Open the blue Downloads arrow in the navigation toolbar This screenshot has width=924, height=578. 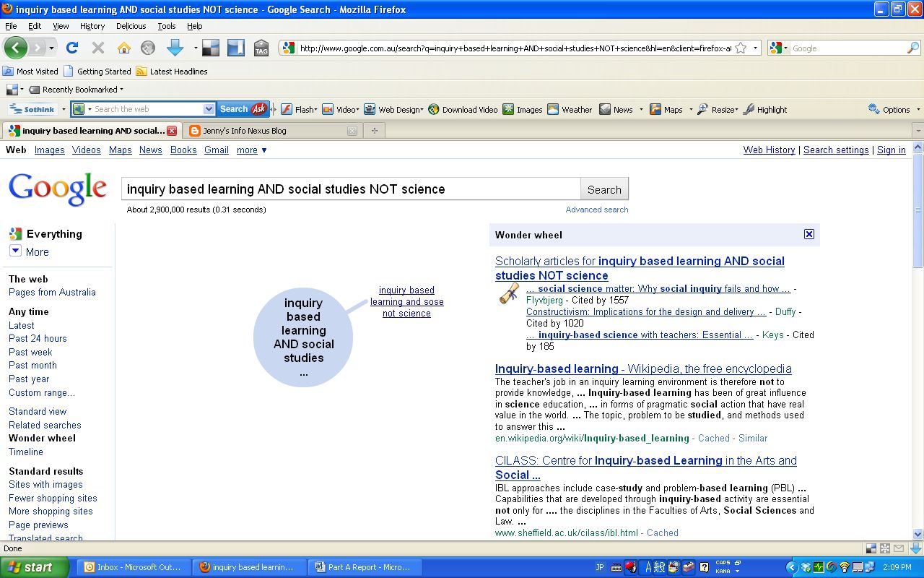click(175, 48)
